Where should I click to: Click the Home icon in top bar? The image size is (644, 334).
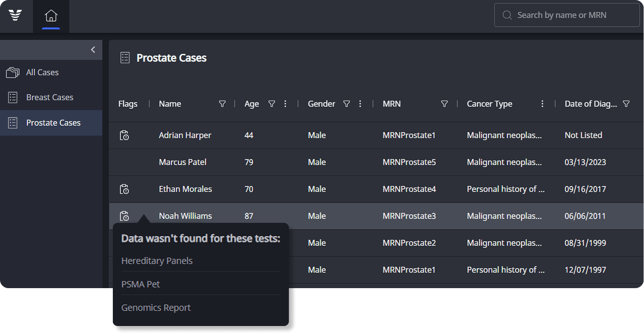pyautogui.click(x=51, y=16)
